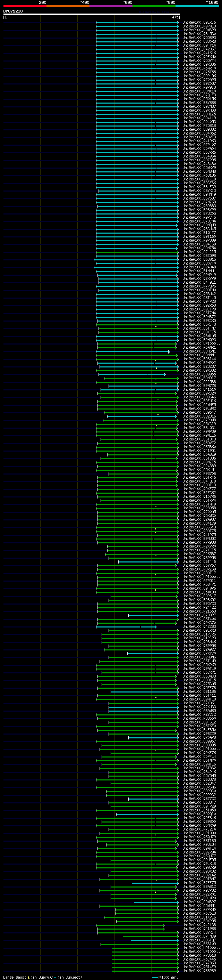
Task: Select the UniRef100_Q5DVT4 label
Action: click(x=199, y=60)
